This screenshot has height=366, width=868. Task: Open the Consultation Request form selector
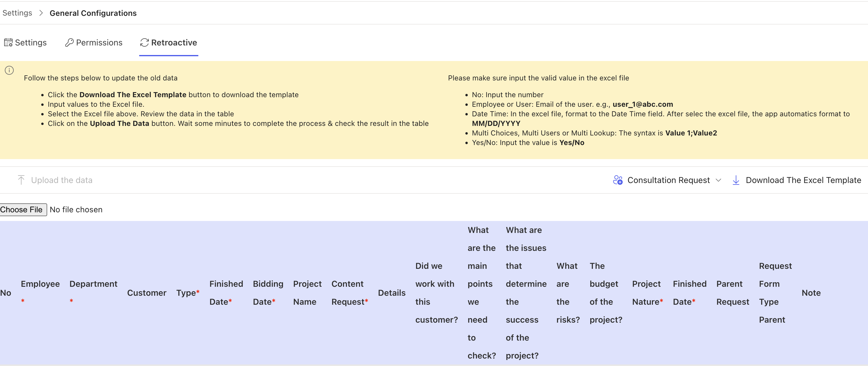pos(668,180)
